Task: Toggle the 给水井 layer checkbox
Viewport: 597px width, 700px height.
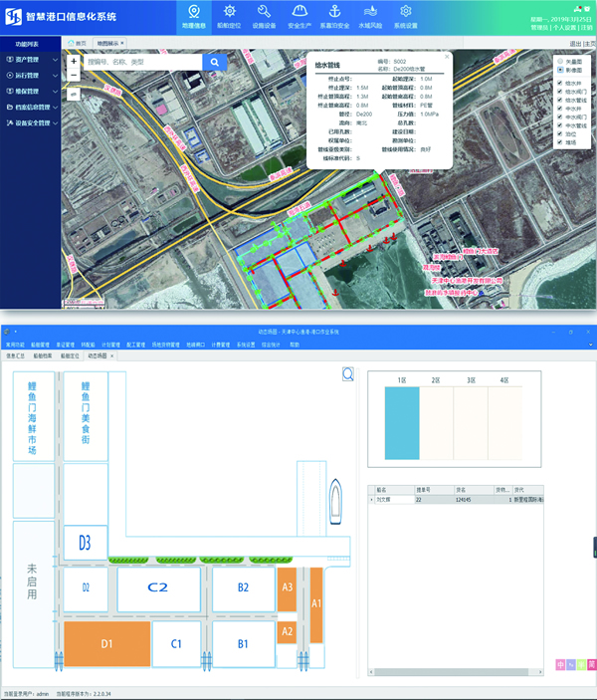Action: click(x=560, y=83)
